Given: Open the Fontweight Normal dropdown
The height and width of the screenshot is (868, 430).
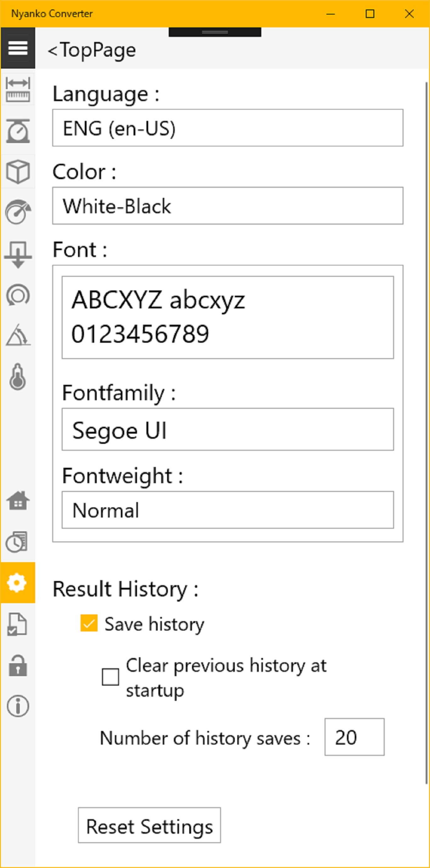Looking at the screenshot, I should (228, 510).
